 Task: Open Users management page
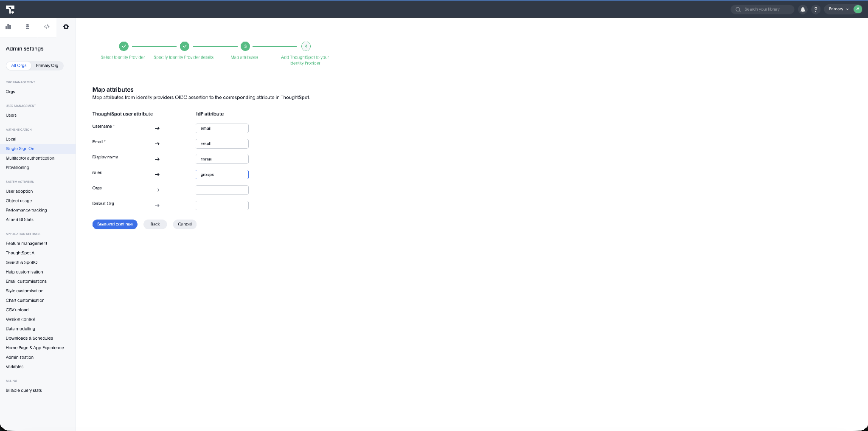point(11,115)
